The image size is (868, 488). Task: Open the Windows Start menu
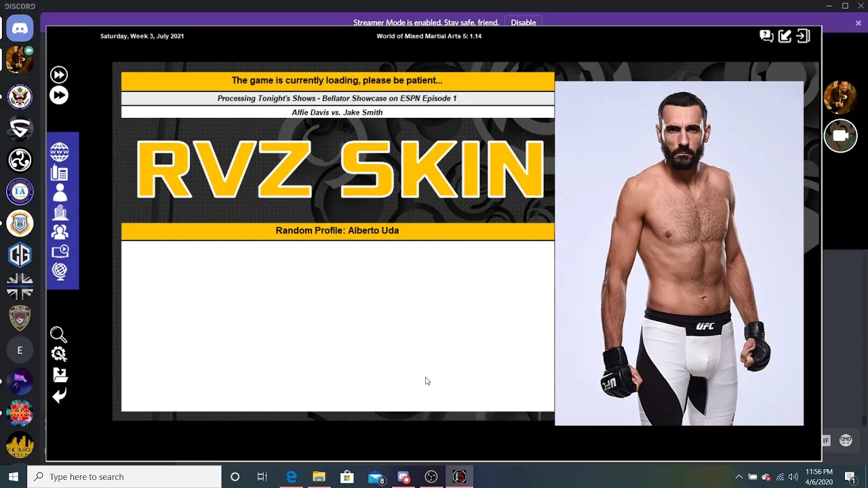tap(13, 476)
